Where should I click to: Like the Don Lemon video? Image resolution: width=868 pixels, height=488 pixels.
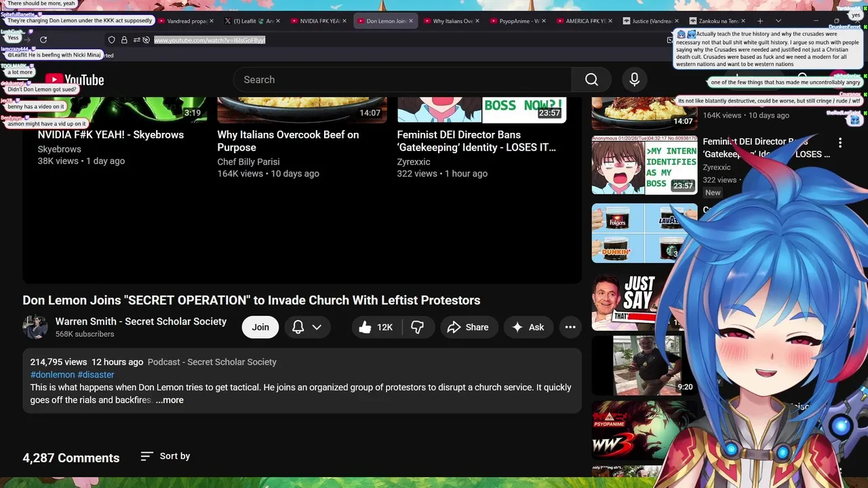tap(376, 327)
